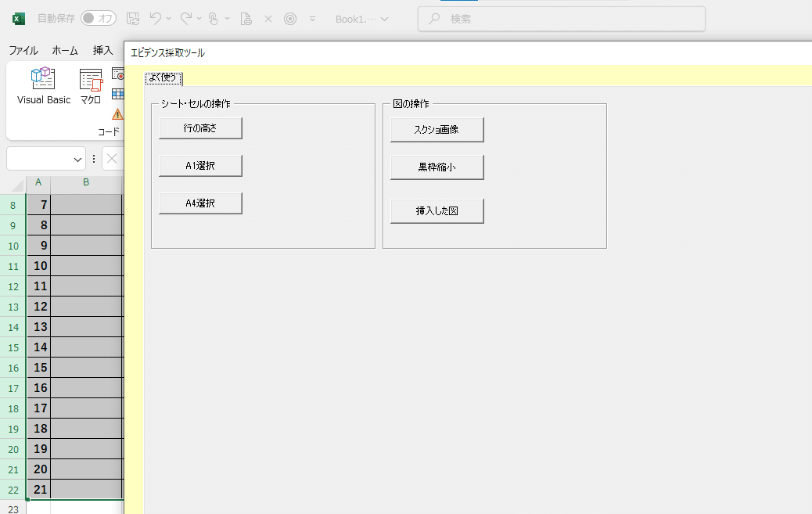Click the エビデンス採取ツール dialog title bar
Screen dimensions: 812x514
click(x=468, y=53)
